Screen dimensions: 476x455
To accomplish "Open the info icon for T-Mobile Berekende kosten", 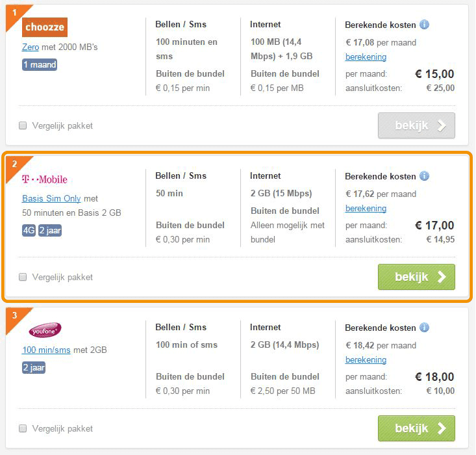I will [425, 175].
